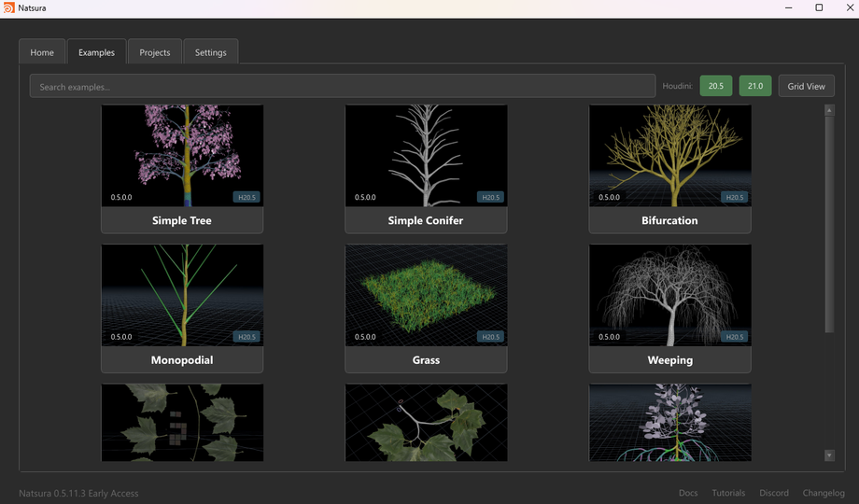Switch to the Home tab
Viewport: 859px width, 504px height.
coord(42,52)
